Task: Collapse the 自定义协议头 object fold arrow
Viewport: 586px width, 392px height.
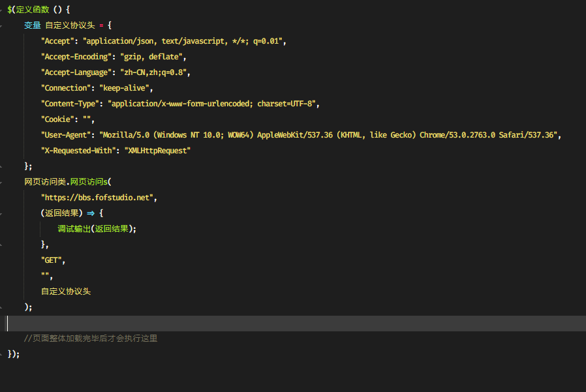Action: pos(1,26)
